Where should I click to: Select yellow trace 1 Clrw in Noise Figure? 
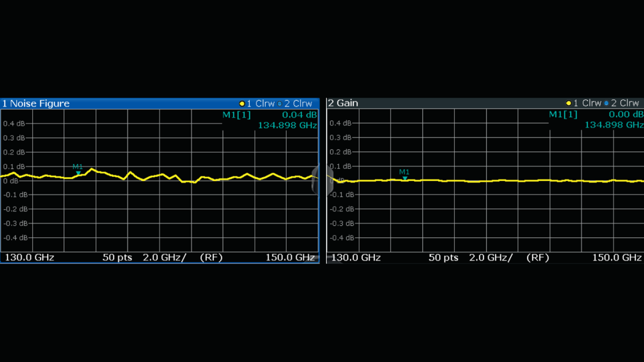coord(257,104)
